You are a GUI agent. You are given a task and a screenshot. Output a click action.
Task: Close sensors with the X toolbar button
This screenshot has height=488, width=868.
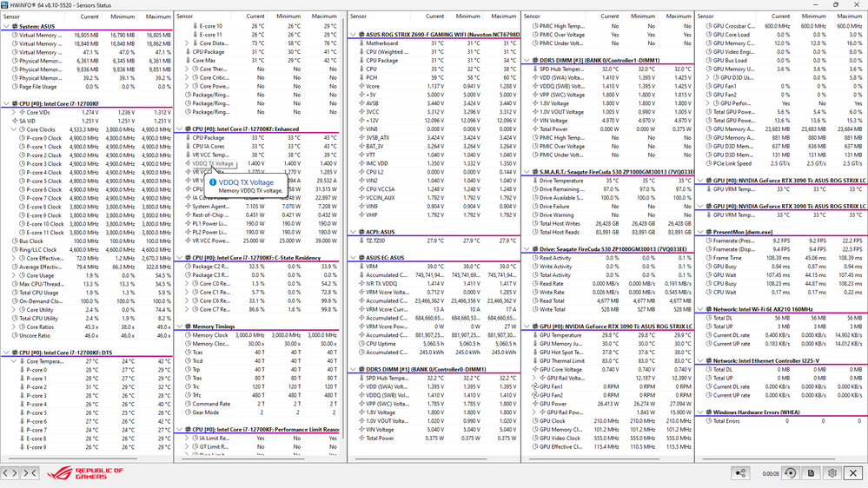click(x=853, y=473)
